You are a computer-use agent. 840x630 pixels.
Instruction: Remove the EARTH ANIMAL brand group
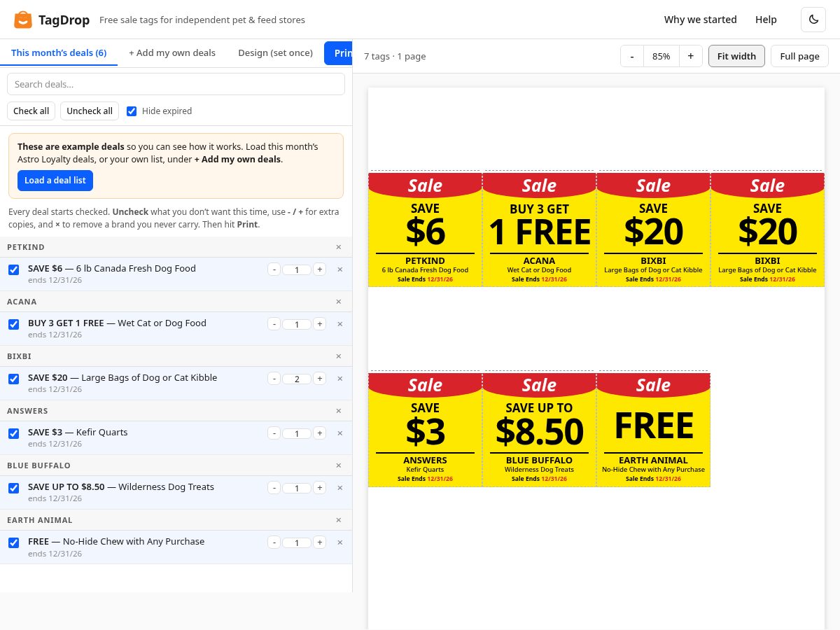coord(339,520)
